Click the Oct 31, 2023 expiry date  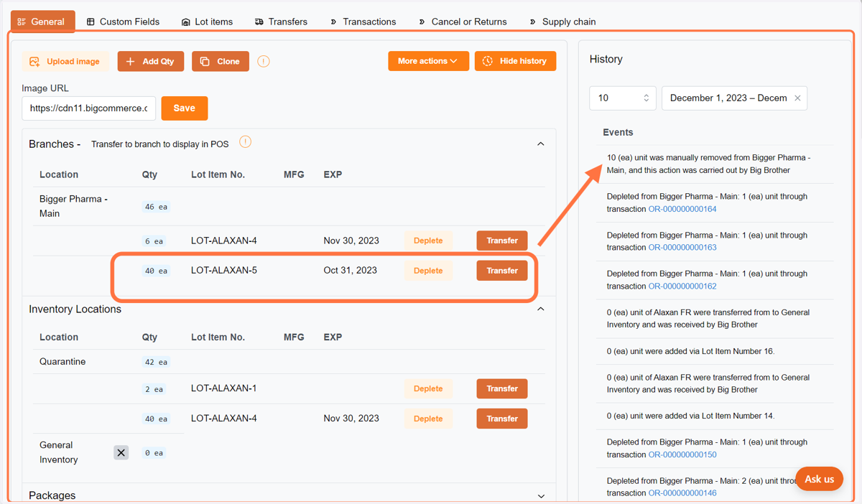(351, 271)
